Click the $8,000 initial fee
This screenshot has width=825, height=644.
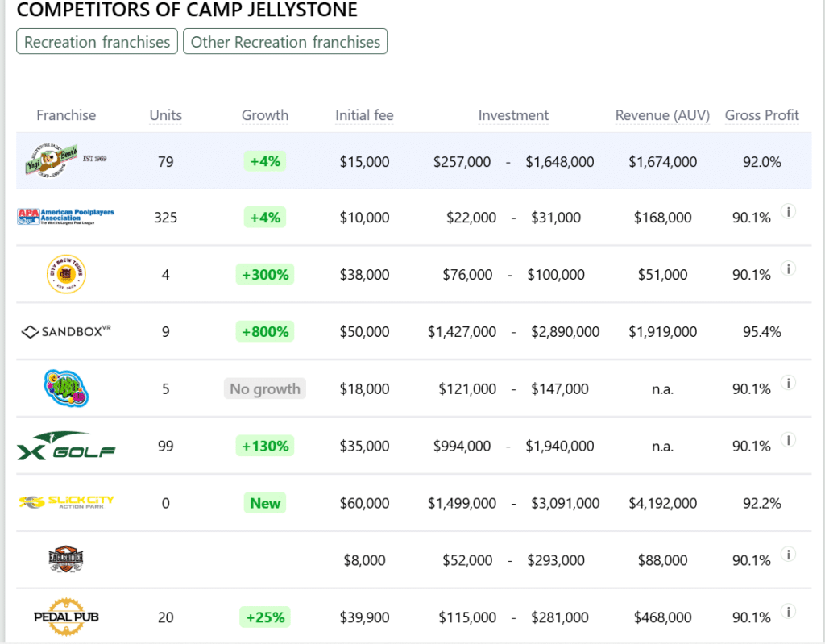pyautogui.click(x=364, y=559)
